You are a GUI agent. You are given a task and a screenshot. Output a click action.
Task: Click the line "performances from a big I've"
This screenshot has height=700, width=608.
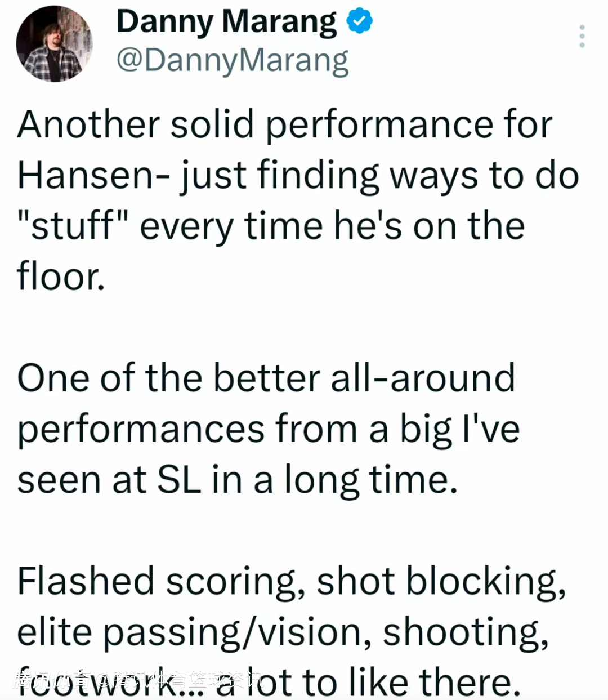pyautogui.click(x=268, y=429)
